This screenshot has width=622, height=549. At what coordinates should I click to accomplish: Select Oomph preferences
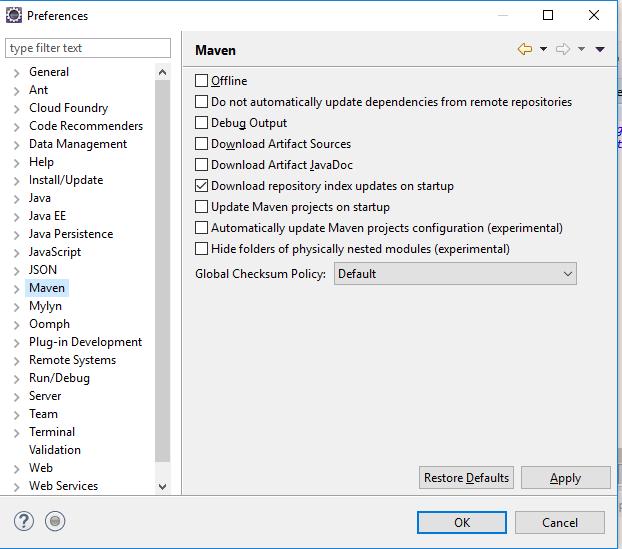49,324
